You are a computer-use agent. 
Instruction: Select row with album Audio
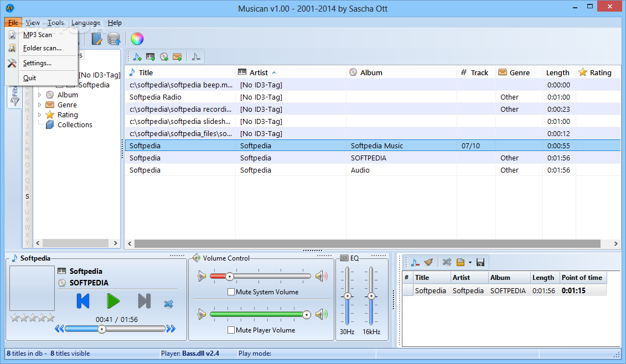click(x=373, y=170)
